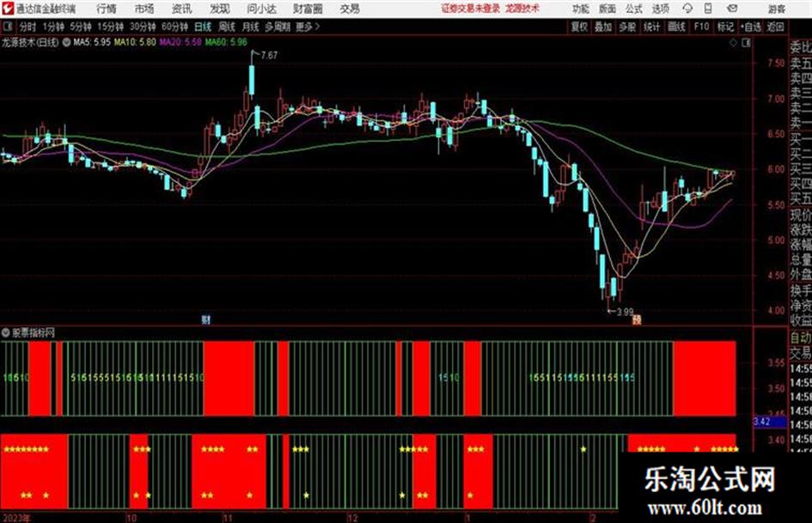Viewport: 812px width, 523px height.
Task: Expand the 更多 periods chevron
Action: (x=308, y=27)
